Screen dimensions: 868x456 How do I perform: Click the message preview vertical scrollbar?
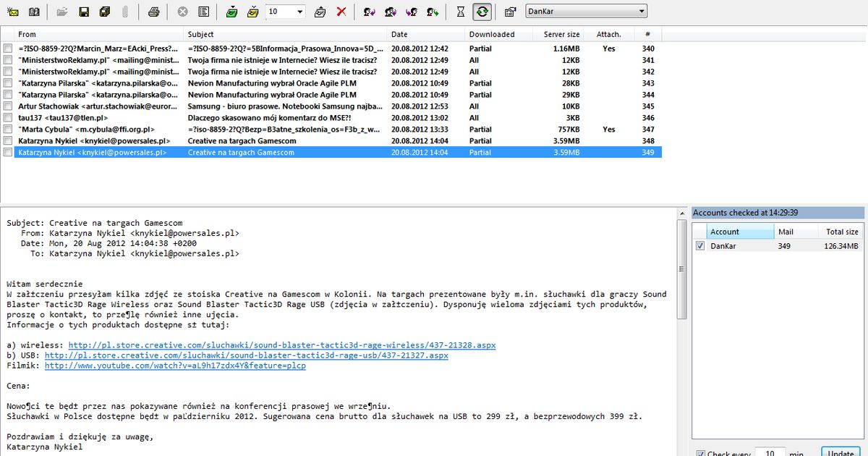[681, 268]
